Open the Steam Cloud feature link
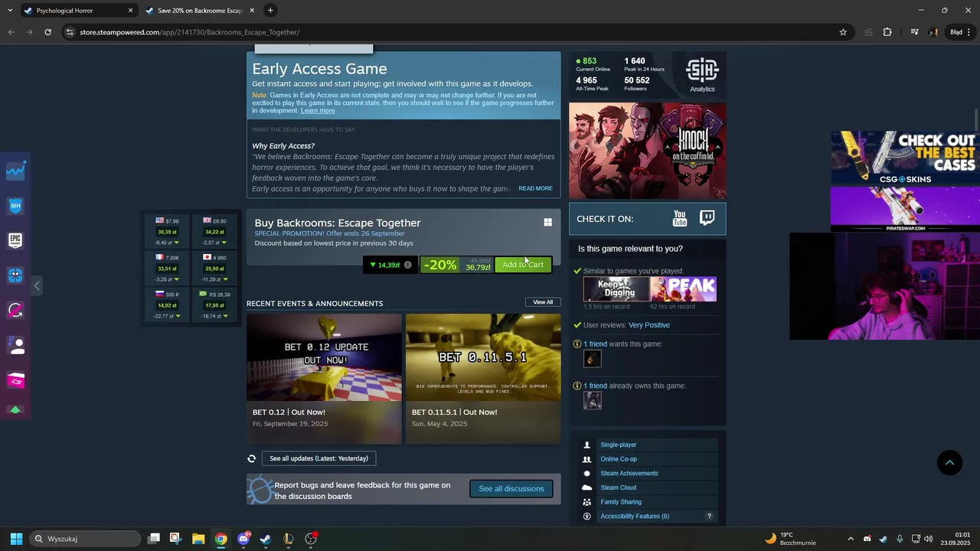Screen dimensions: 980x551 point(619,487)
